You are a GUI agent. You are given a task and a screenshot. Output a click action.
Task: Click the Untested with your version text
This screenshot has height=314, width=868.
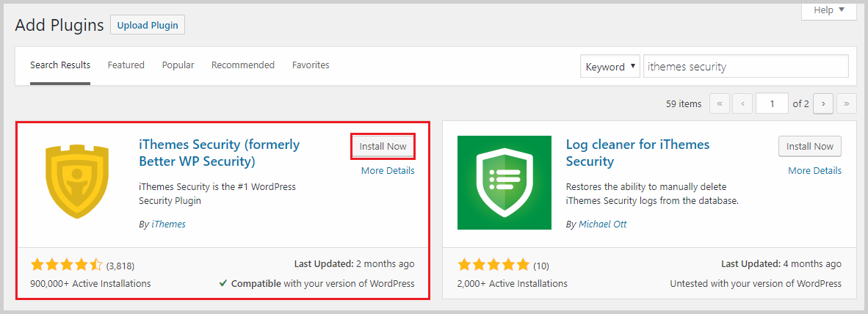[x=756, y=284]
